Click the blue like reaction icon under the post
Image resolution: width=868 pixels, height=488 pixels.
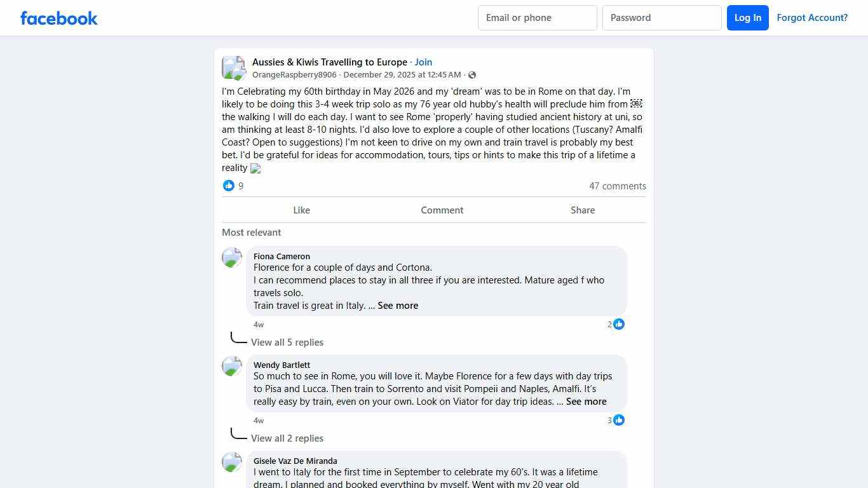point(229,186)
